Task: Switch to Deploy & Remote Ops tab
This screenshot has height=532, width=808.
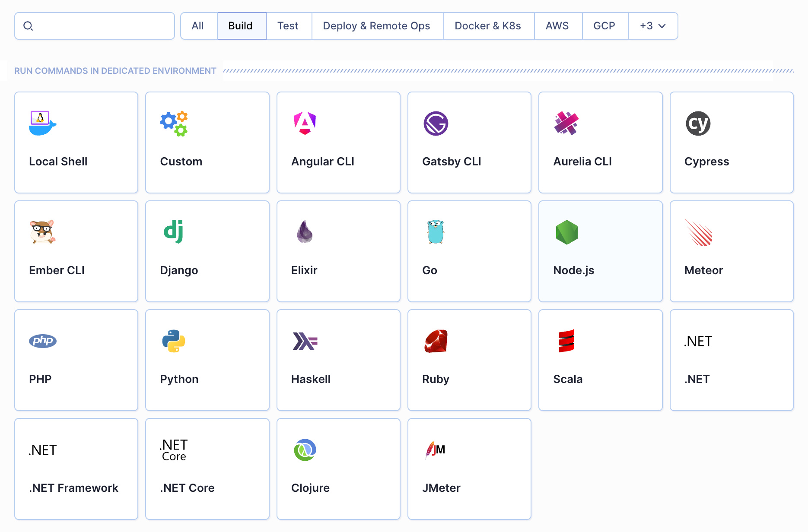Action: (x=377, y=26)
